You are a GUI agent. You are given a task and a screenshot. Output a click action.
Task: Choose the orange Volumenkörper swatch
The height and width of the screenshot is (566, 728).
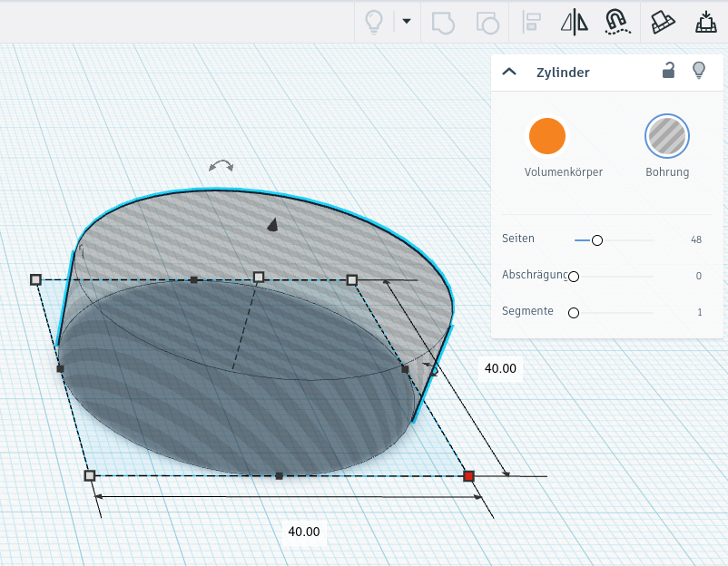pyautogui.click(x=547, y=136)
